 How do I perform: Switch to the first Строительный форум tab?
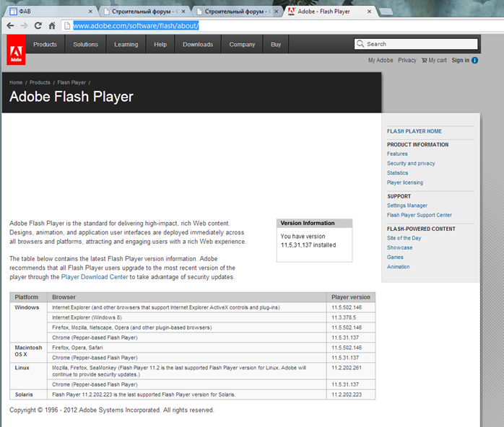tap(143, 12)
